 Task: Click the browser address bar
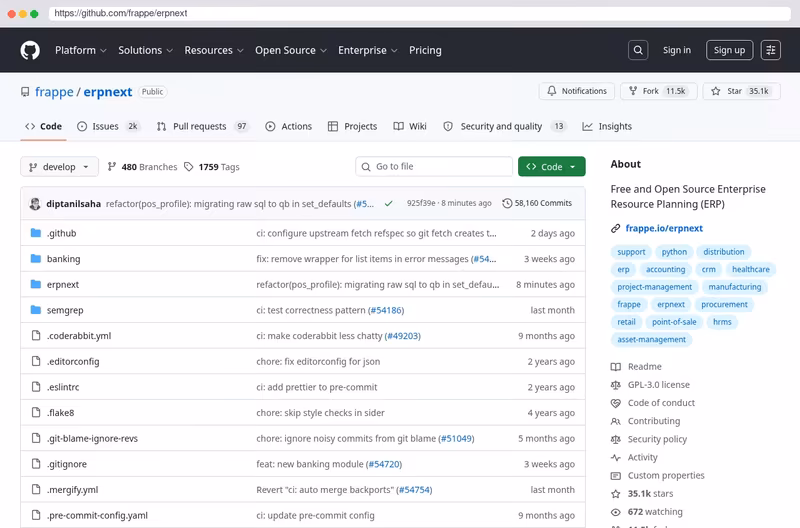click(419, 13)
